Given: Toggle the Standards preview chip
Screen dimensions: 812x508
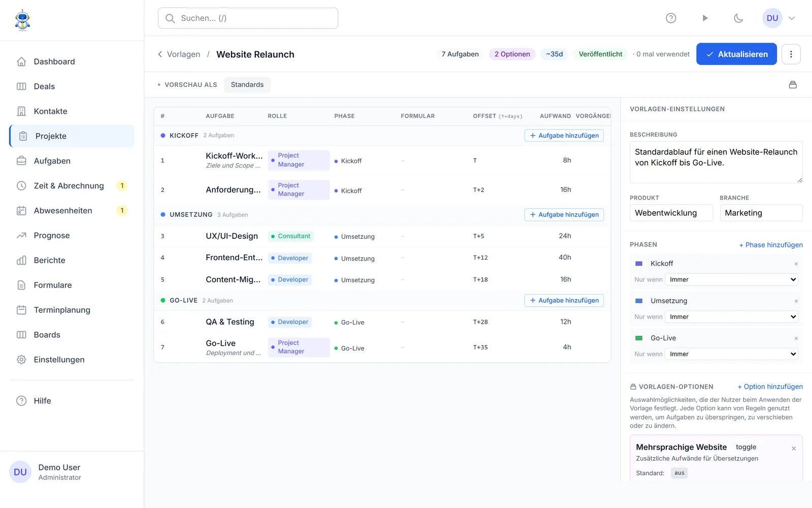Looking at the screenshot, I should point(247,85).
